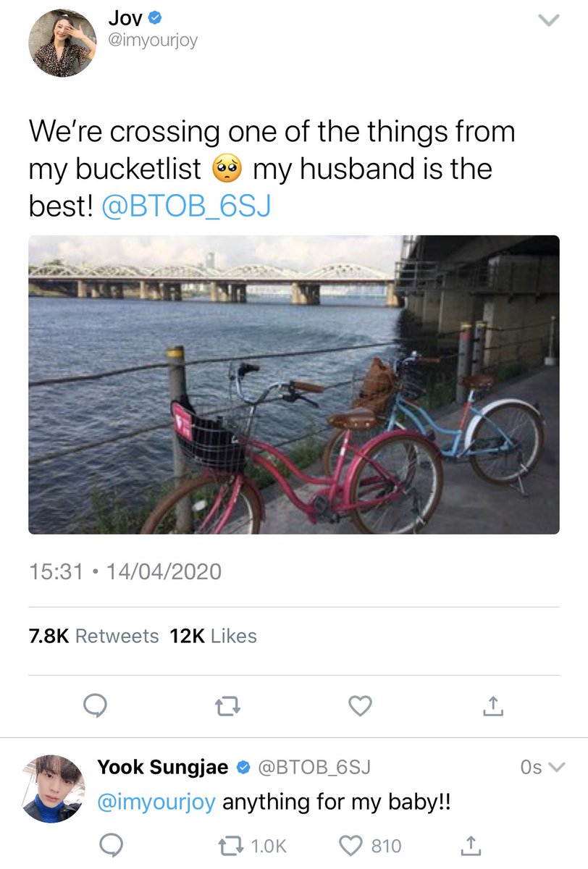Image resolution: width=588 pixels, height=869 pixels.
Task: Open options chevron on Sungjae's reply
Action: point(557,767)
